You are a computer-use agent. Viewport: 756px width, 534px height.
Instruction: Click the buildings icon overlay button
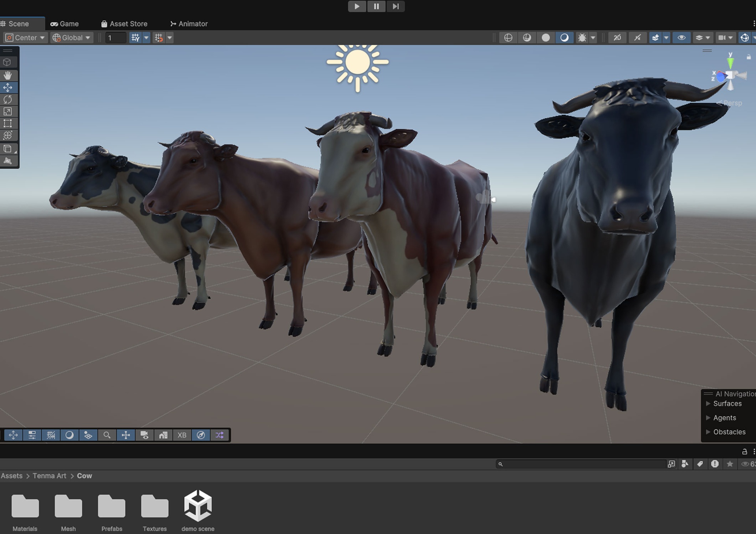163,435
